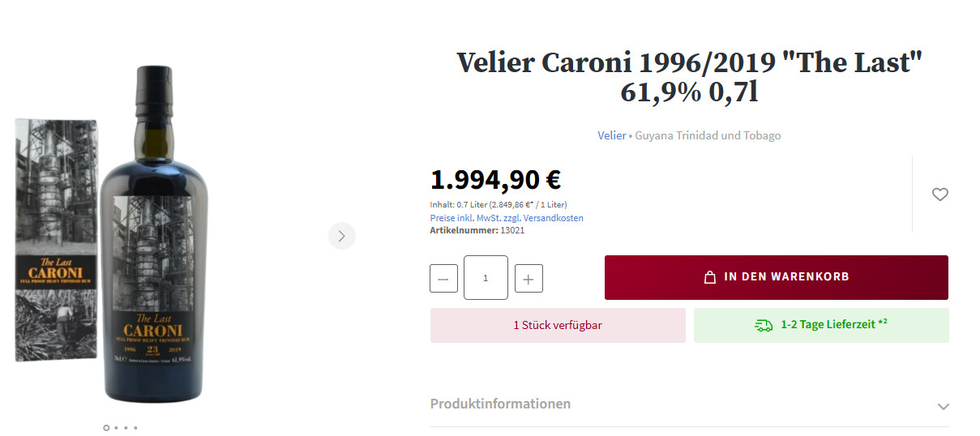The image size is (980, 436).
Task: Focus the quantity input field
Action: (x=486, y=278)
